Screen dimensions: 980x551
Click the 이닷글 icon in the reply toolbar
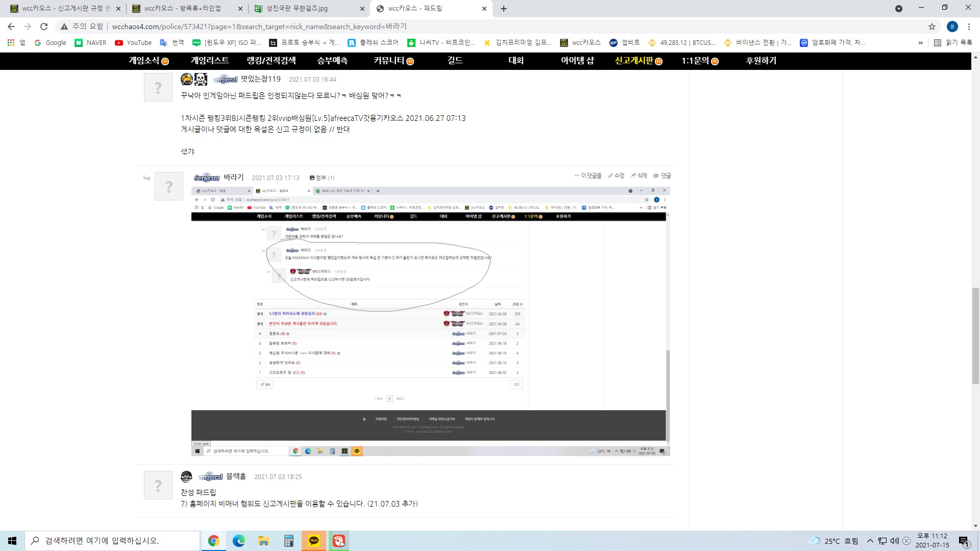click(575, 176)
